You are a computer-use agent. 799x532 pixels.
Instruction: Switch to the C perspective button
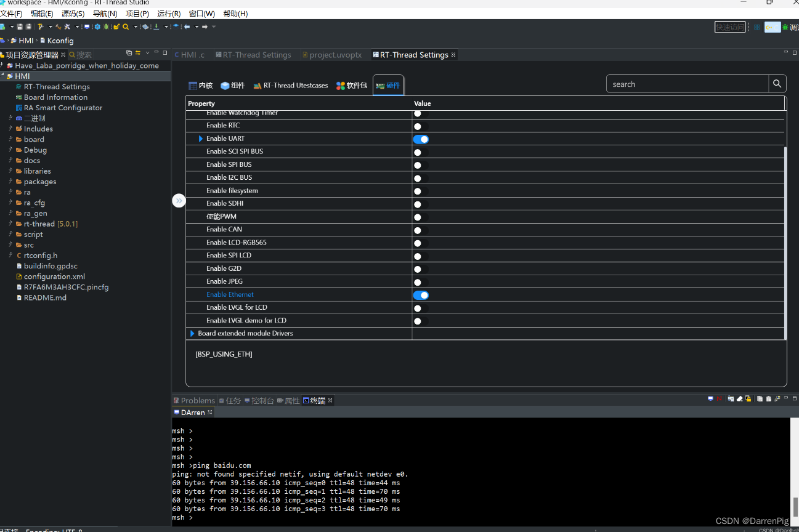[x=772, y=27]
